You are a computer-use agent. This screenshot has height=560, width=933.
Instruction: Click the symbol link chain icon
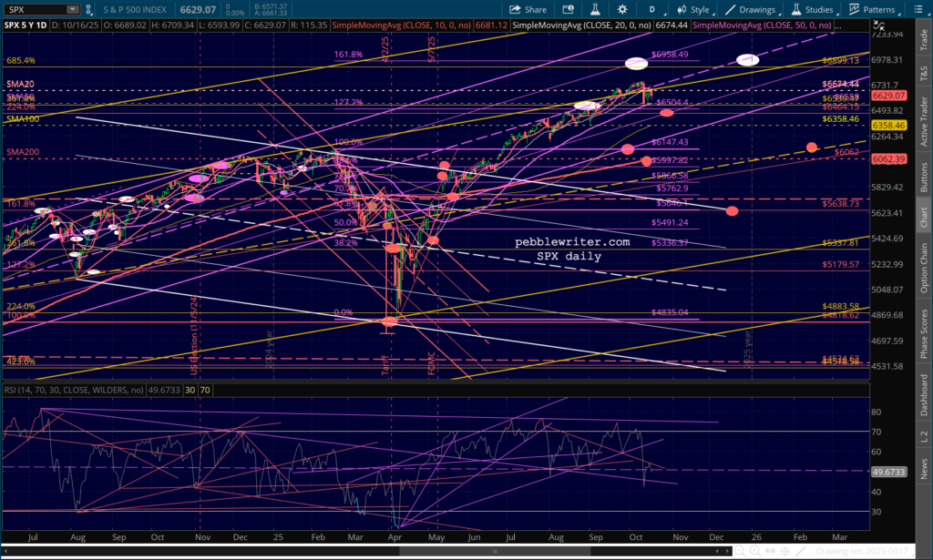tap(88, 9)
